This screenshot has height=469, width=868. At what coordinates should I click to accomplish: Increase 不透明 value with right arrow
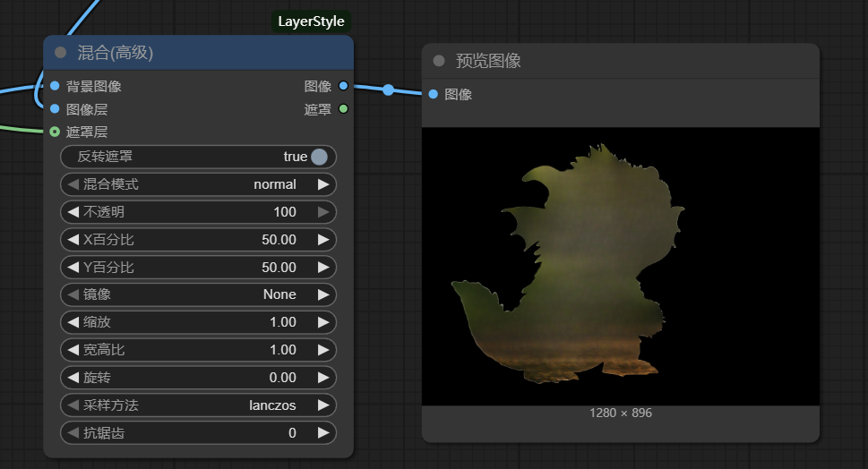pyautogui.click(x=323, y=212)
